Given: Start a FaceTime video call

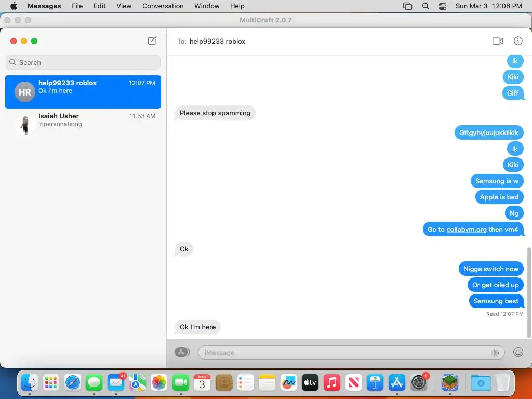Looking at the screenshot, I should pyautogui.click(x=497, y=41).
